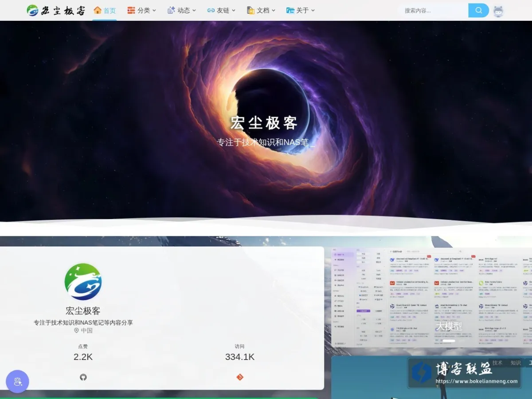Select the 技术 tag
This screenshot has width=532, height=399.
click(x=497, y=363)
